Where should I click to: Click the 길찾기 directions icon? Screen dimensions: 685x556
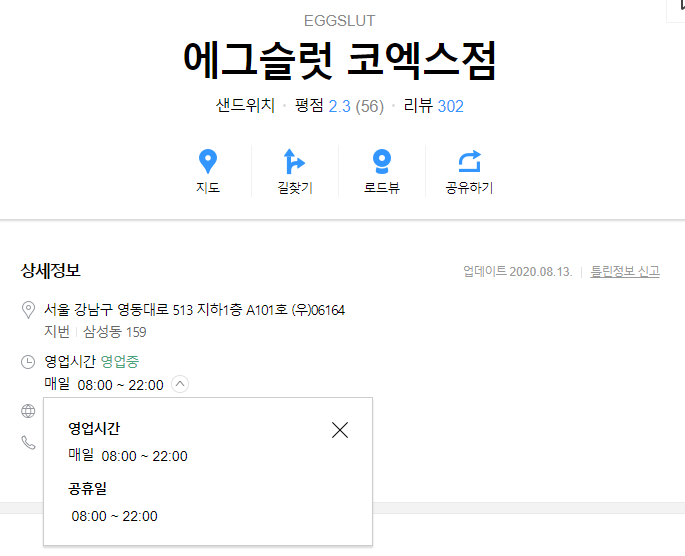[x=294, y=161]
